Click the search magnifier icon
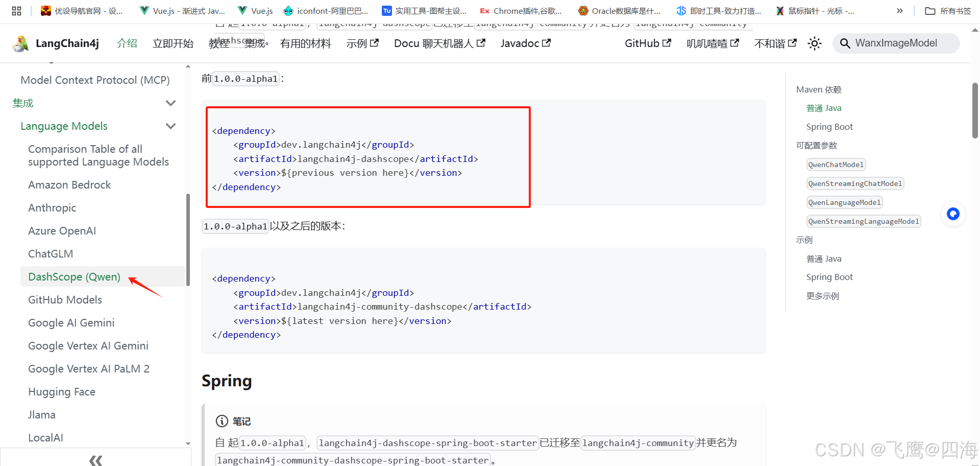980x466 pixels. click(x=845, y=43)
